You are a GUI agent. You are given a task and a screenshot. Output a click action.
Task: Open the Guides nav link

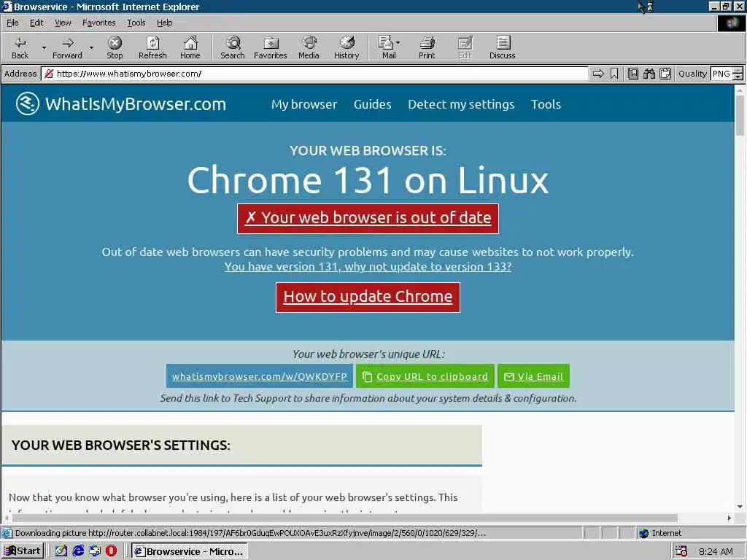372,104
